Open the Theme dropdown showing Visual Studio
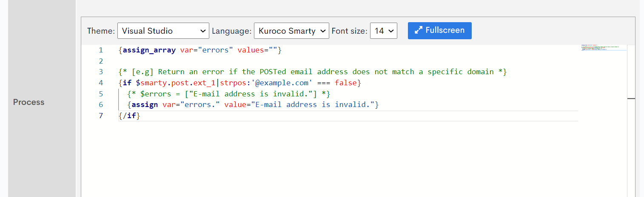644x197 pixels. pos(163,31)
